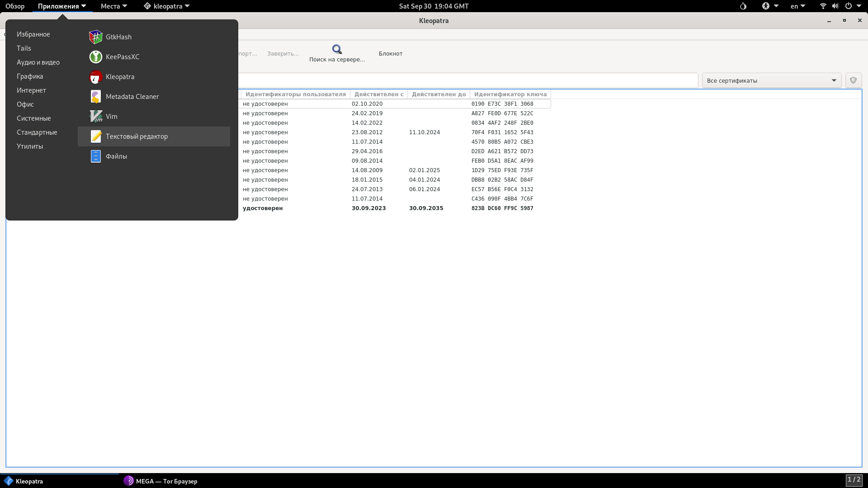Screen dimensions: 868x488
Task: Click Поиск на сервере magnifier icon
Action: (x=337, y=49)
